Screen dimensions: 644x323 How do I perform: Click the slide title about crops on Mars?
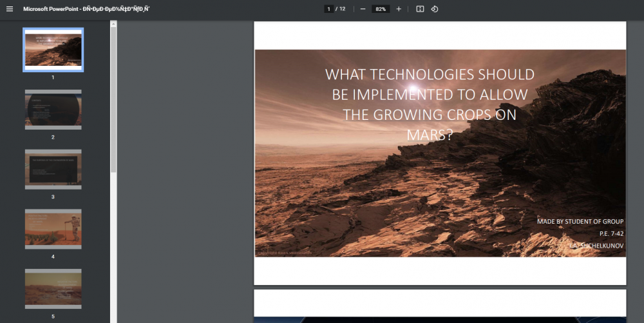pos(430,104)
